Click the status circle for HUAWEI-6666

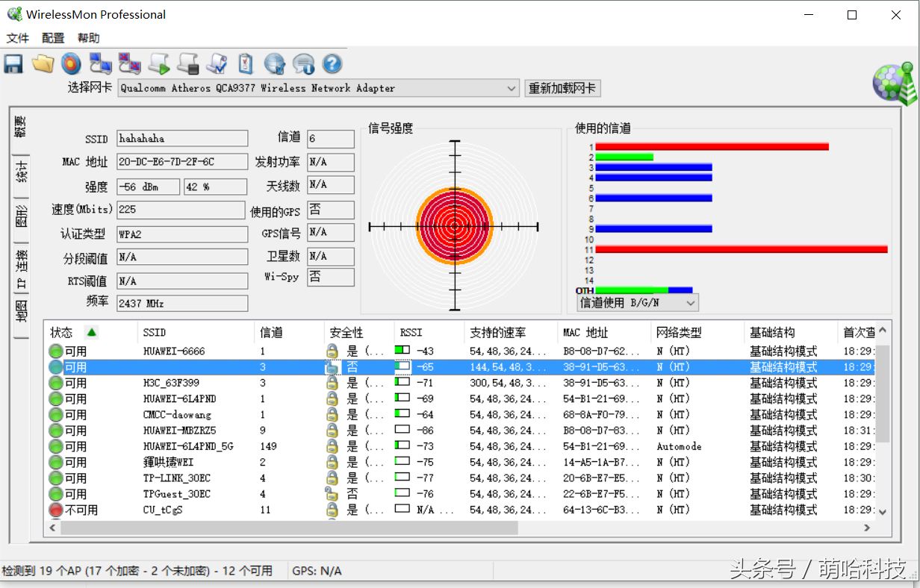click(56, 351)
